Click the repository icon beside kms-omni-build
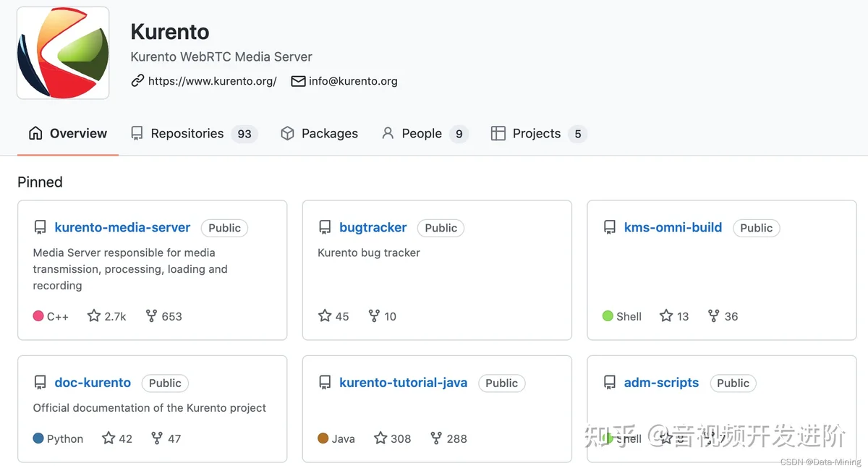The height and width of the screenshot is (471, 868). (610, 228)
